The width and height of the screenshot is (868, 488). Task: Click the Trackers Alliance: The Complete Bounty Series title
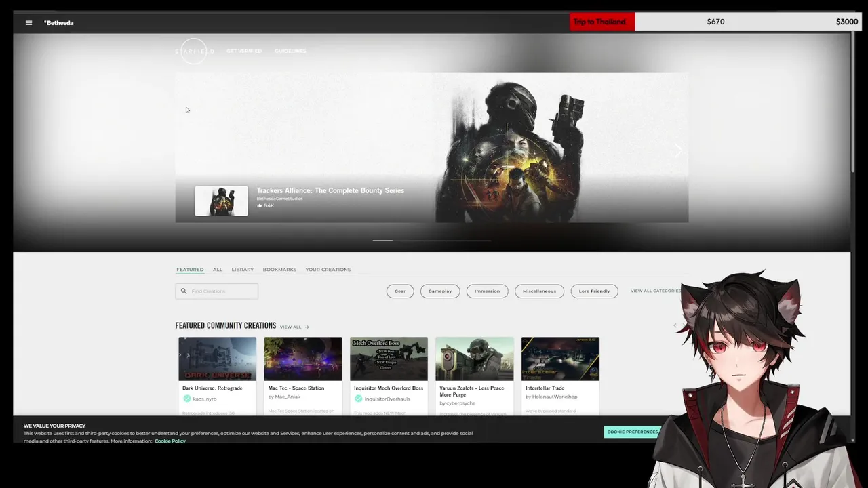(330, 190)
